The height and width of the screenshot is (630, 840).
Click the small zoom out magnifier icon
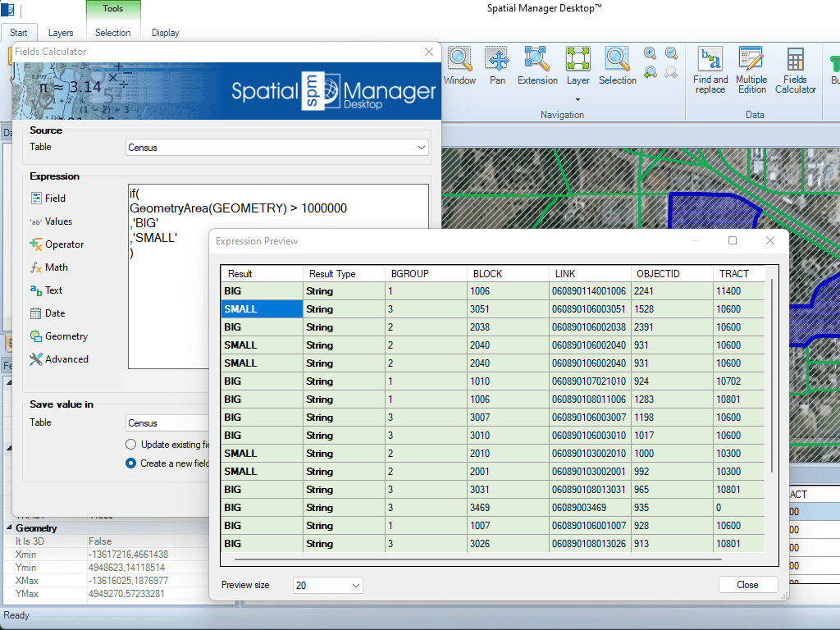pyautogui.click(x=671, y=53)
